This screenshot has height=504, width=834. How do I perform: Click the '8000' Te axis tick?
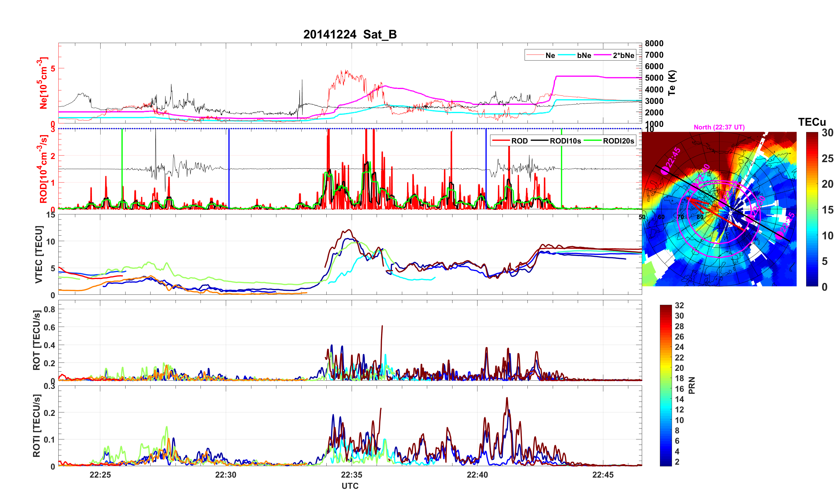[654, 43]
